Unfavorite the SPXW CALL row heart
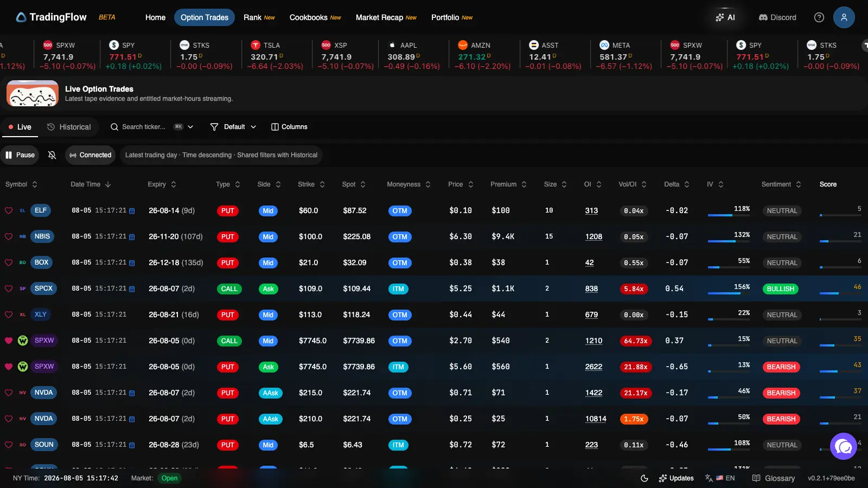 coord(9,341)
